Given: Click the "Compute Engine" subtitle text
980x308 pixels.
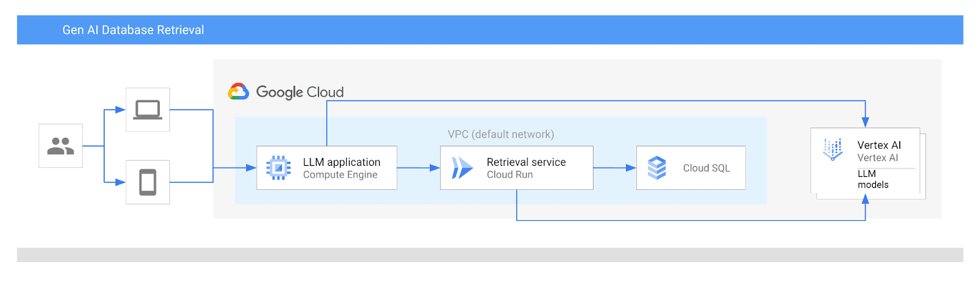Looking at the screenshot, I should (x=340, y=175).
